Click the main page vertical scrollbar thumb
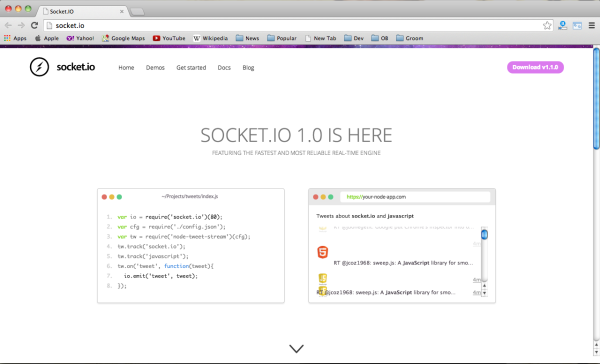 [x=596, y=98]
